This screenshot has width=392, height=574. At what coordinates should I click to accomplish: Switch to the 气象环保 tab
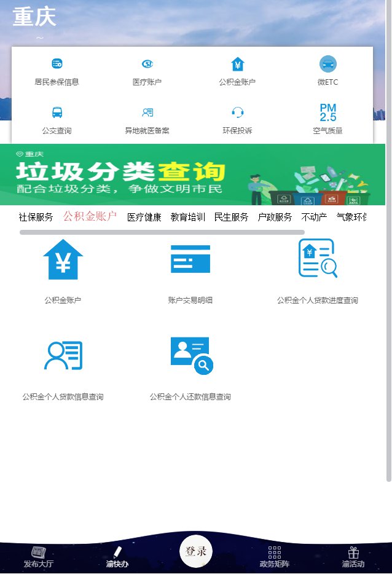351,217
